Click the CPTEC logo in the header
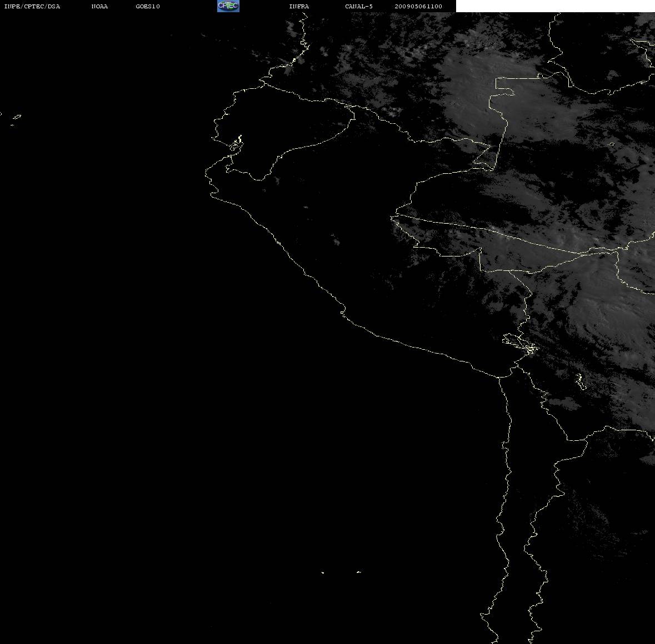 (x=228, y=6)
